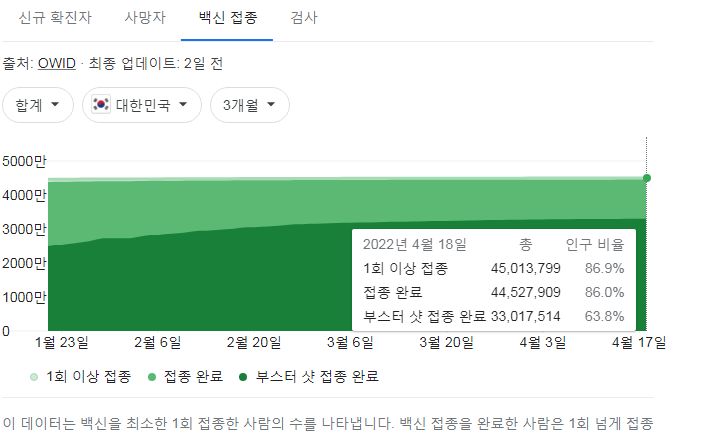Image resolution: width=704 pixels, height=433 pixels.
Task: Select the 백신 접종 tab
Action: coord(228,18)
